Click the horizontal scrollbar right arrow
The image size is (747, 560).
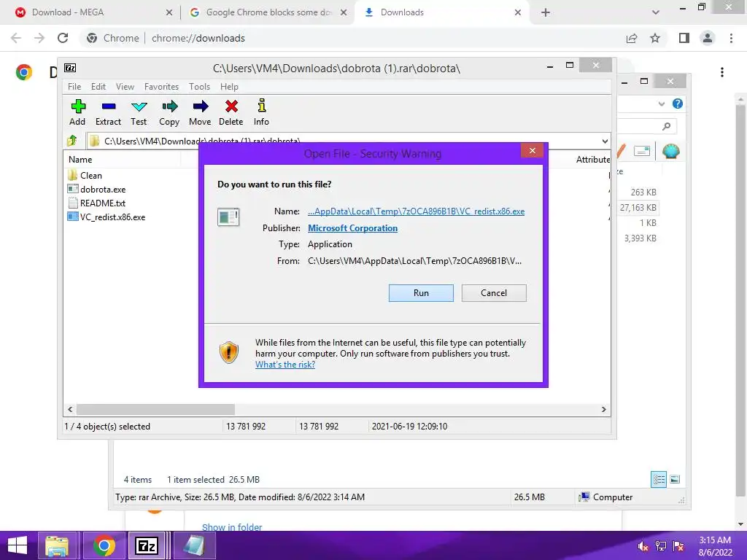tap(603, 410)
